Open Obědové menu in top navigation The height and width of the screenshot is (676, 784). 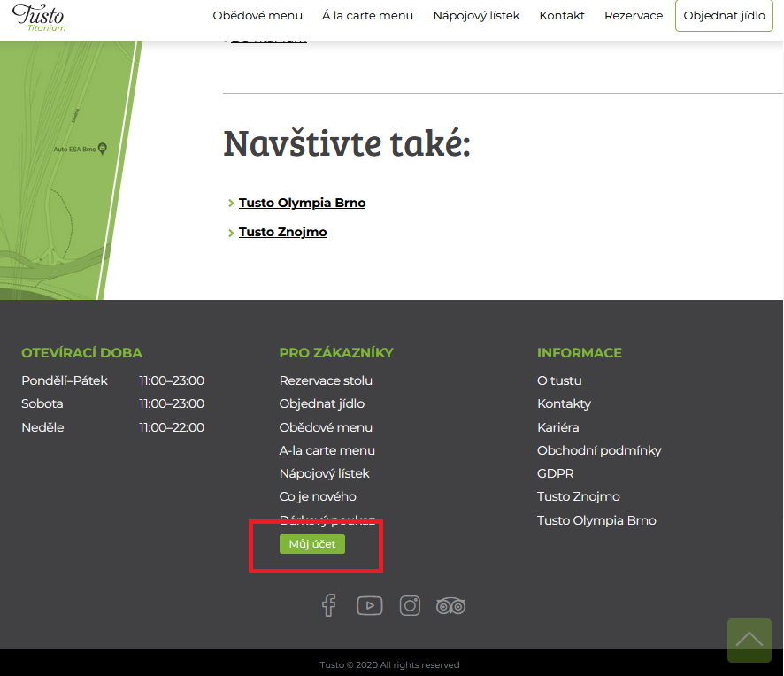click(x=257, y=16)
